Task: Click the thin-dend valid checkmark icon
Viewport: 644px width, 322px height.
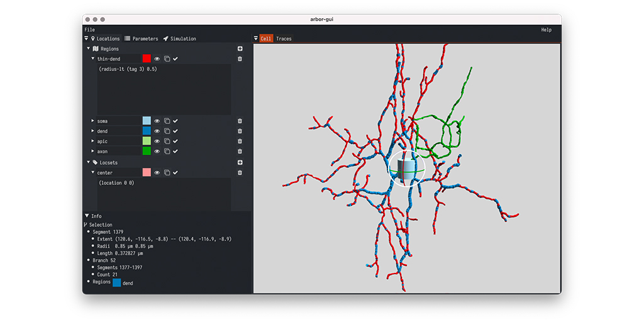Action: coord(175,58)
